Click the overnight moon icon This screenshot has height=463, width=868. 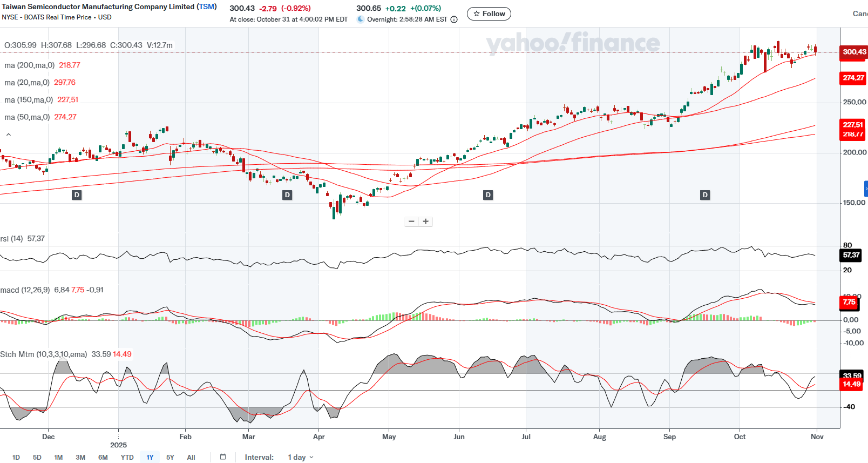tap(361, 19)
